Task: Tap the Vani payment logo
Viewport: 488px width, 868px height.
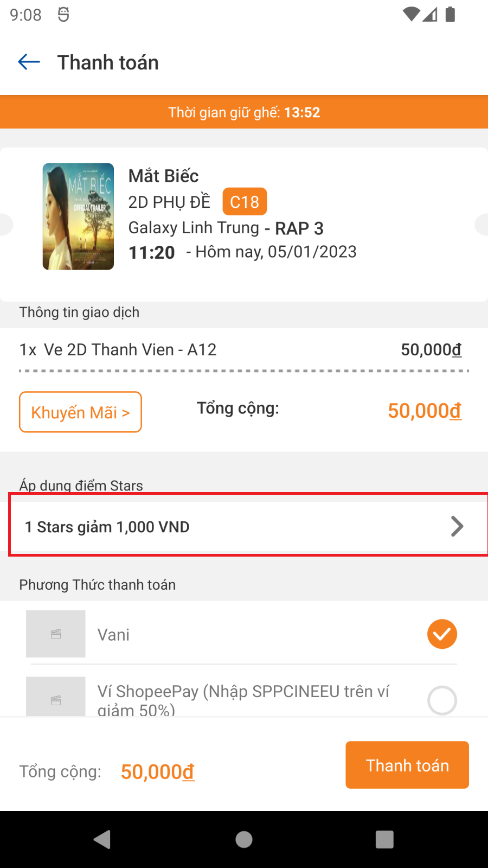Action: tap(56, 634)
